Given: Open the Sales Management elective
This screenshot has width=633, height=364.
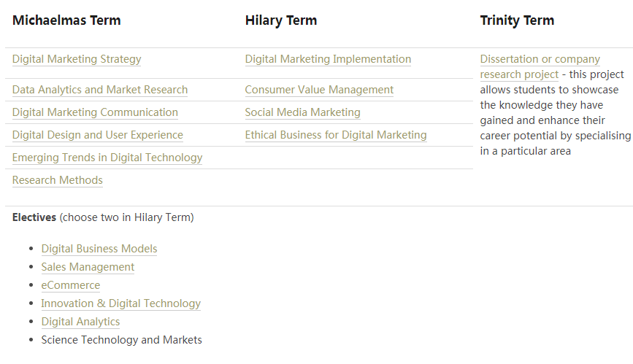Looking at the screenshot, I should click(x=88, y=267).
